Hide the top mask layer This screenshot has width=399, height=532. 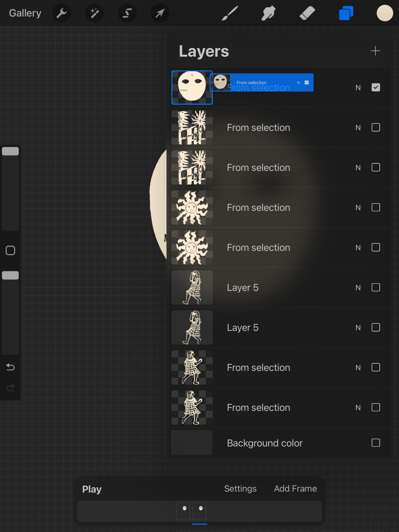[376, 87]
